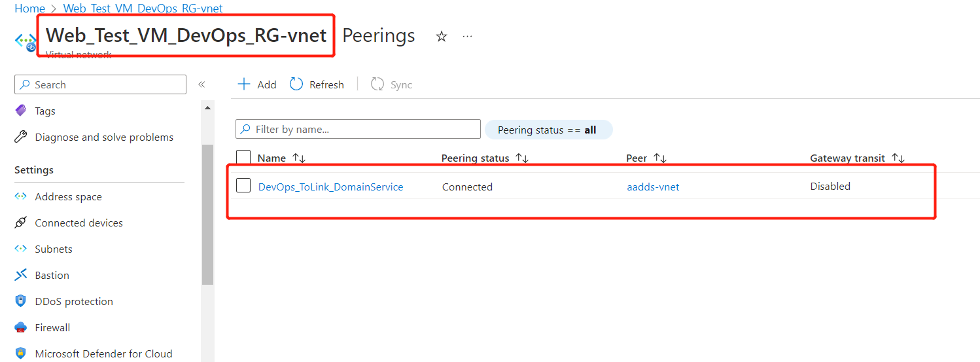Click the Connected devices plug icon
This screenshot has width=980, height=362.
pyautogui.click(x=21, y=223)
